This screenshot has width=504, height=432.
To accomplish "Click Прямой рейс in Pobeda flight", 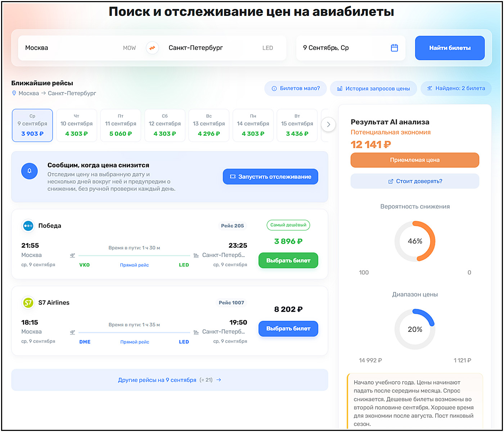I will tap(134, 265).
